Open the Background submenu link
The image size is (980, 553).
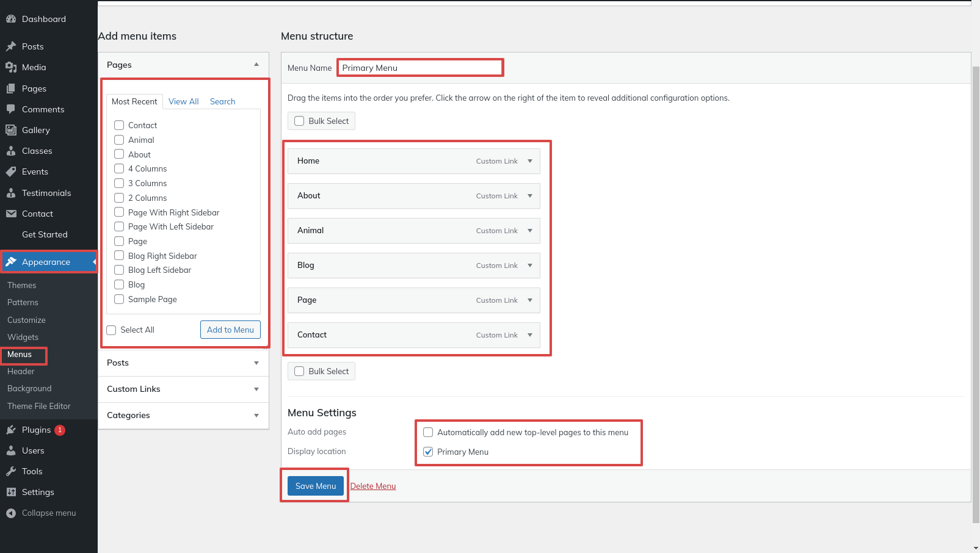point(29,388)
